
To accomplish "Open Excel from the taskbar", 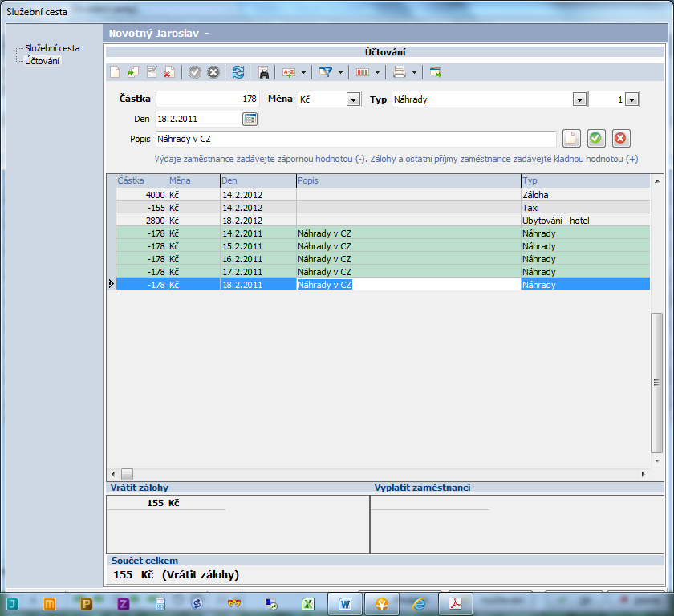I will [308, 604].
